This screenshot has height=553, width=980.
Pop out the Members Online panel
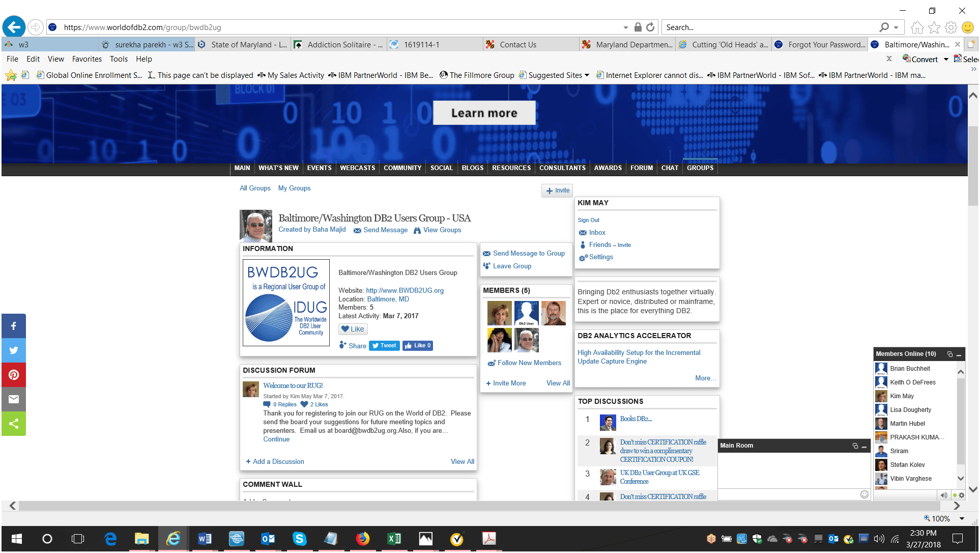(x=950, y=354)
